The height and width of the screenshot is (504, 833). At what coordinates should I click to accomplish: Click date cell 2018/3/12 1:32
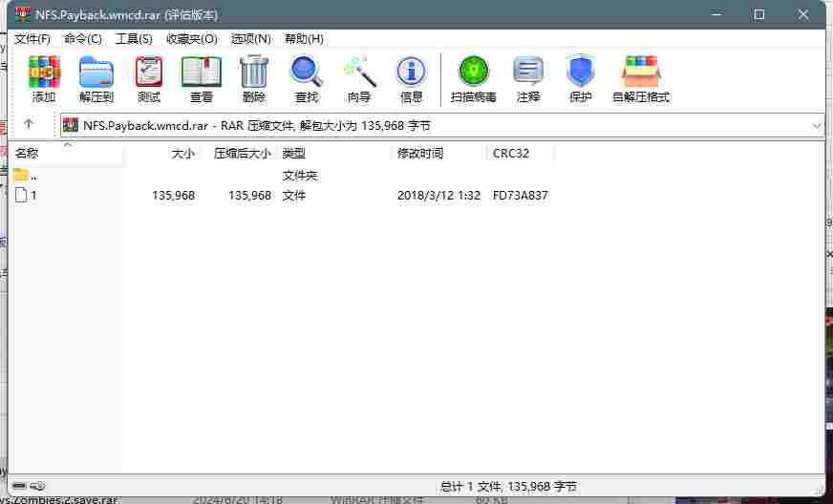click(438, 196)
